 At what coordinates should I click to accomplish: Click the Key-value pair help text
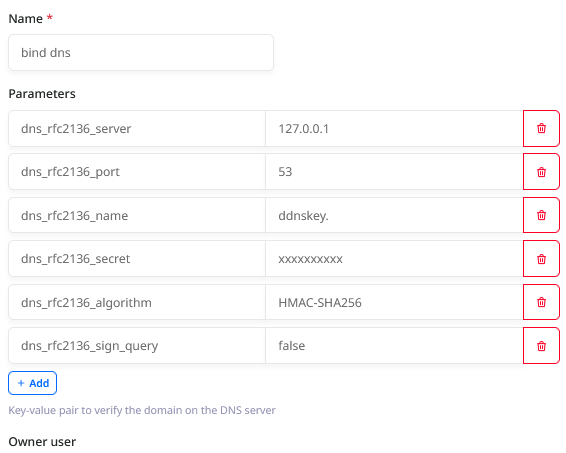[x=142, y=410]
